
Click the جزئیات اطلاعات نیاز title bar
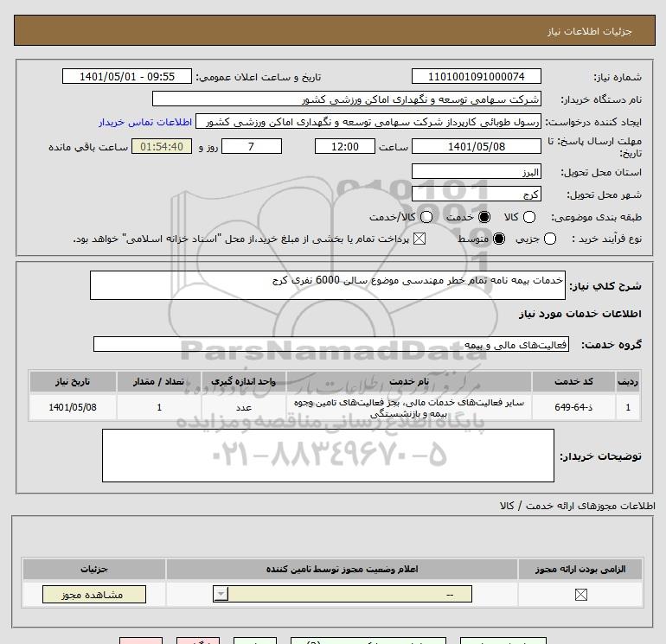pos(335,30)
